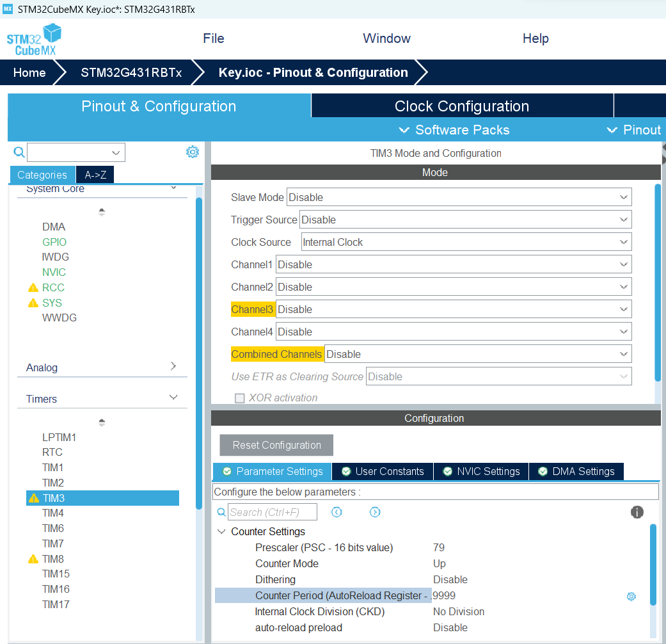Open the File menu
This screenshot has height=644, width=666.
pos(213,38)
